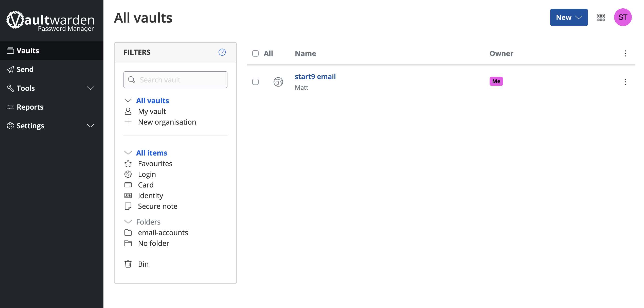
Task: Open table header three-dot options menu
Action: (625, 54)
